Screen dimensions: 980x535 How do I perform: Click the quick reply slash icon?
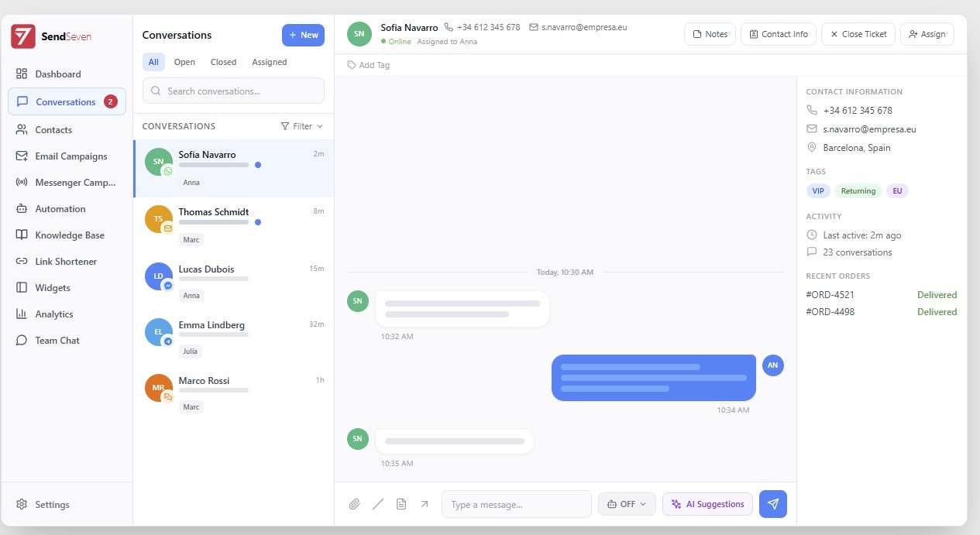(x=377, y=504)
